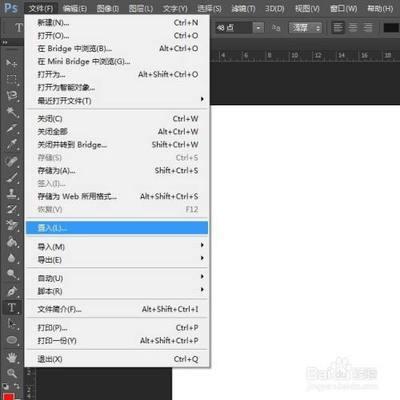
Task: Select the Hand tool
Action: tap(12, 357)
